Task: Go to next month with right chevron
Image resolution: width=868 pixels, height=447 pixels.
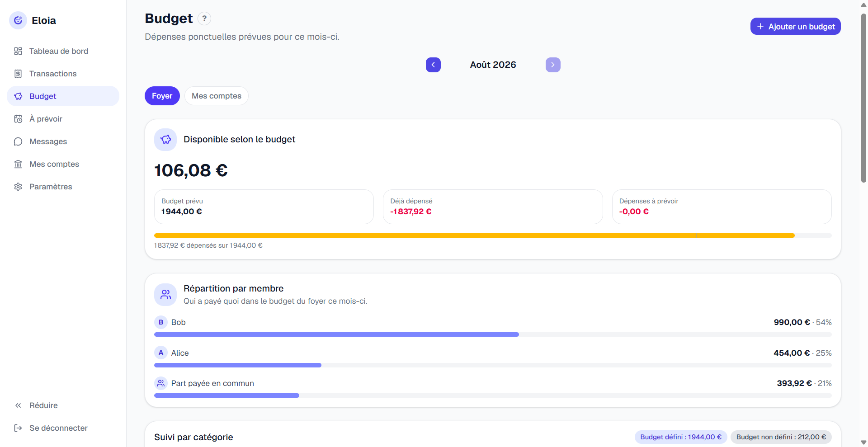Action: 553,65
